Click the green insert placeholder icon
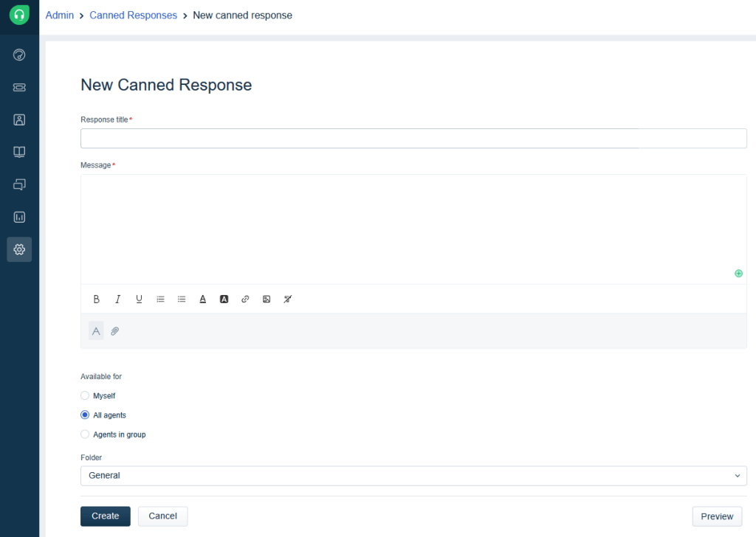The height and width of the screenshot is (537, 756). pyautogui.click(x=738, y=273)
